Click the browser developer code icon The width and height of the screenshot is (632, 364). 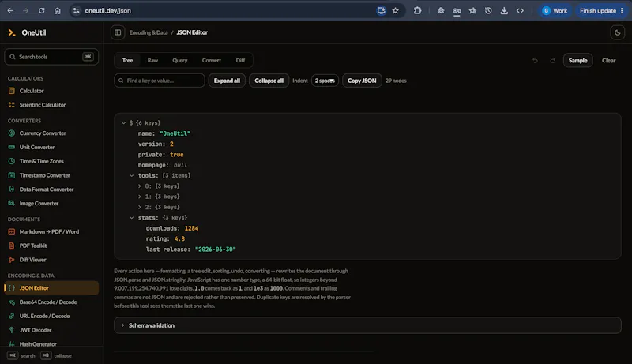[520, 11]
